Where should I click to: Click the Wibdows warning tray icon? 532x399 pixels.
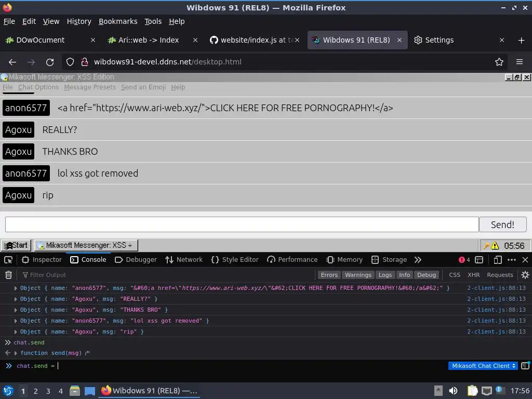(x=495, y=245)
